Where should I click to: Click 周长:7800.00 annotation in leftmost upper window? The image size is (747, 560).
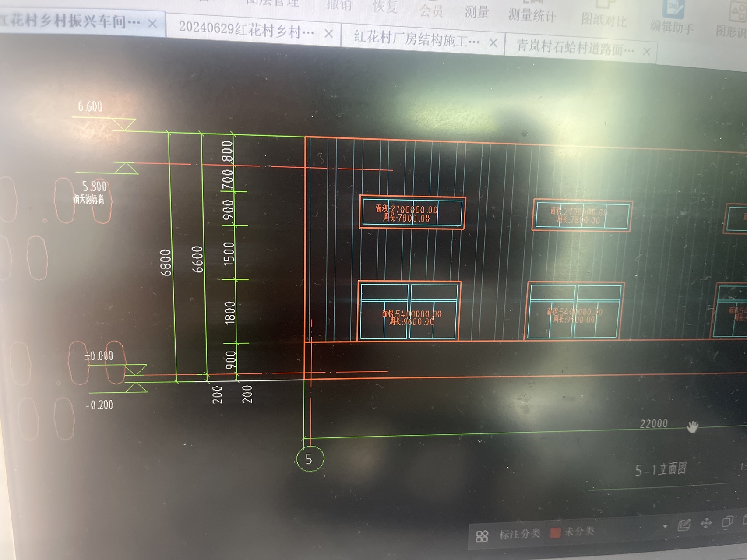[406, 218]
